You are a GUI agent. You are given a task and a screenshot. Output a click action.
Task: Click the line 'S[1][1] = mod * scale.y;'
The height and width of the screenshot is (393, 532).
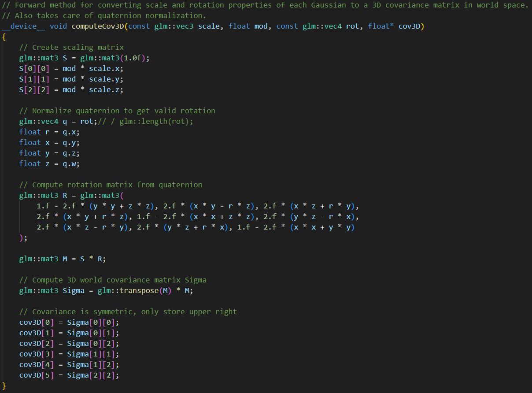pos(71,79)
